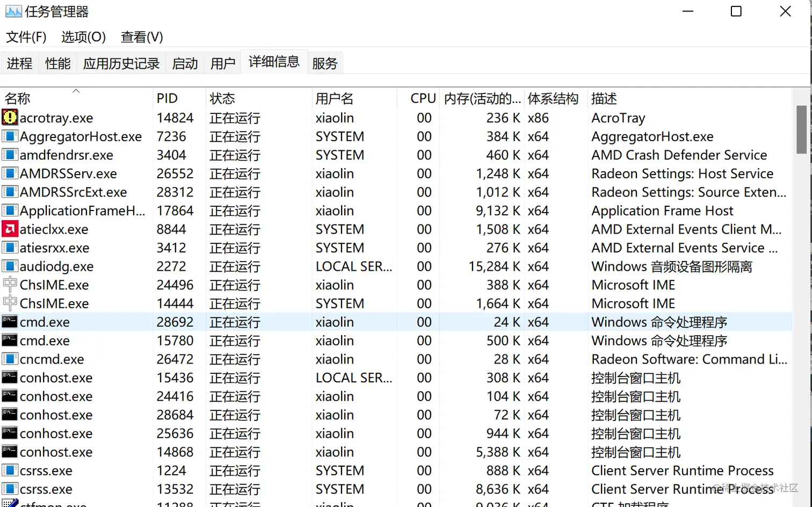812x507 pixels.
Task: Click x86 architecture cell
Action: (x=538, y=118)
